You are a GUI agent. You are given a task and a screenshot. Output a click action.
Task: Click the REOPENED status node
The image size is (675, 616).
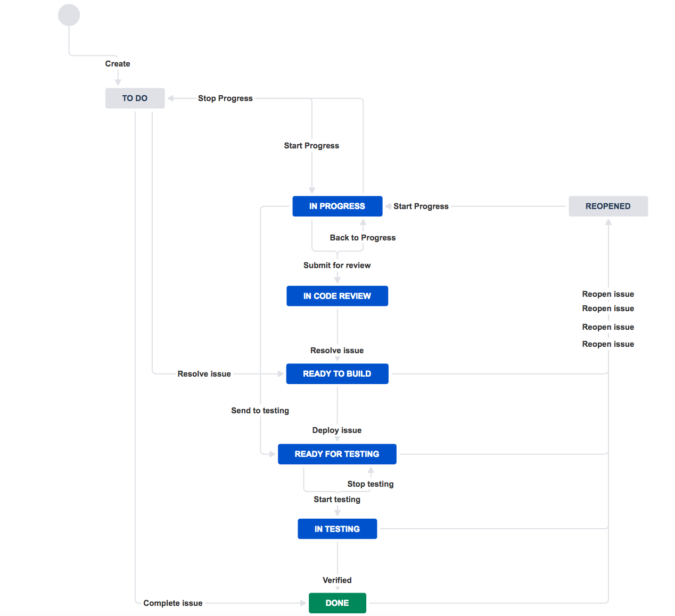(x=608, y=206)
